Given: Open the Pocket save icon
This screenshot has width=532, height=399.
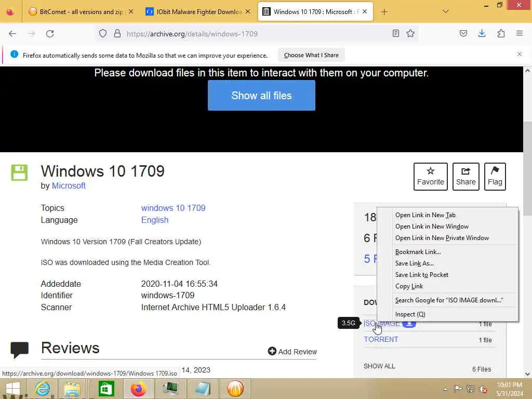Looking at the screenshot, I should pyautogui.click(x=463, y=33).
